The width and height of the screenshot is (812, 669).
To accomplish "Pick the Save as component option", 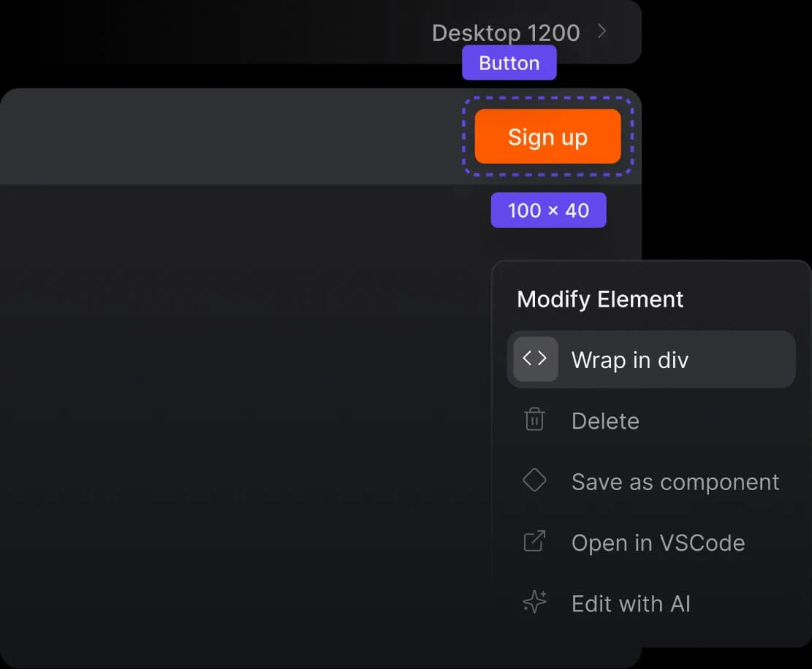I will click(x=675, y=482).
